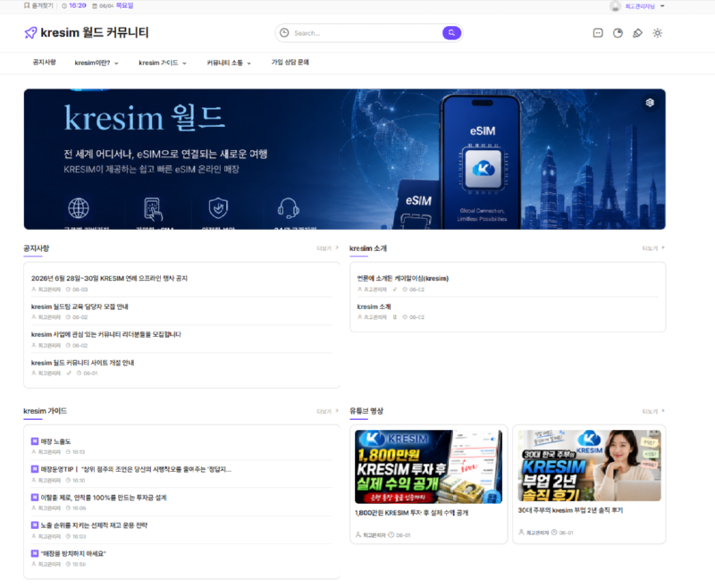Click the kresim 가이드 section heading
715x588 pixels.
pos(45,411)
